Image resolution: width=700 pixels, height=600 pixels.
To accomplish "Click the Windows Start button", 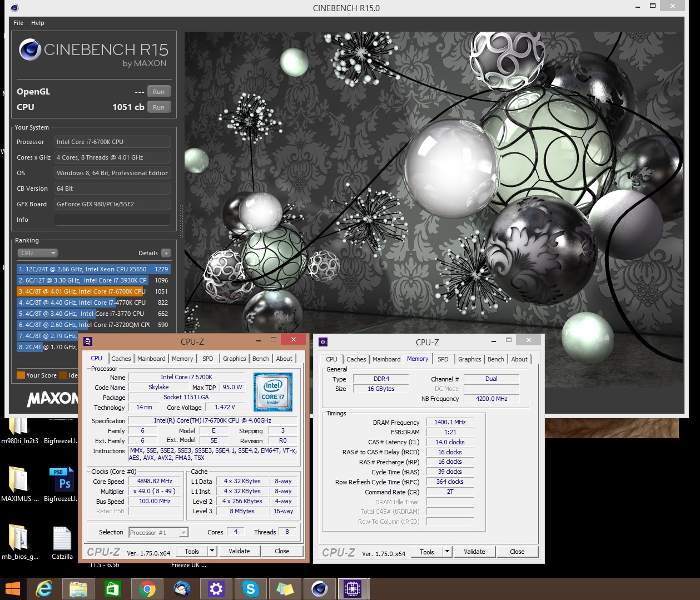I will (12, 588).
